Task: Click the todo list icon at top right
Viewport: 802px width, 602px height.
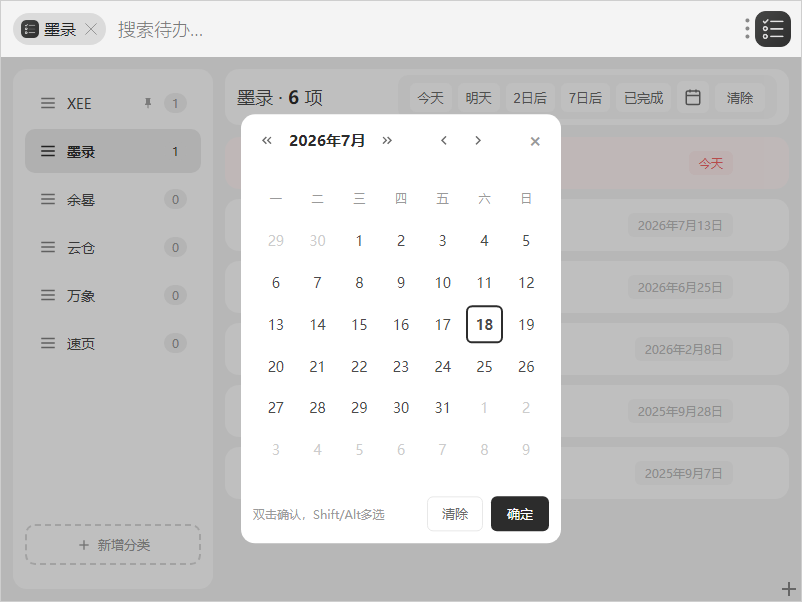Action: (x=772, y=29)
